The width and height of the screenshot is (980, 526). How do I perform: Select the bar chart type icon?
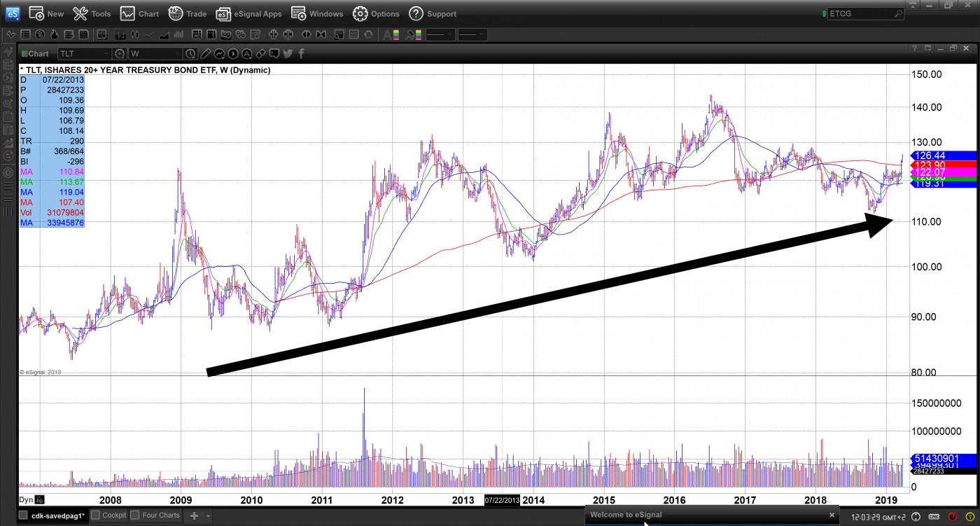click(120, 34)
